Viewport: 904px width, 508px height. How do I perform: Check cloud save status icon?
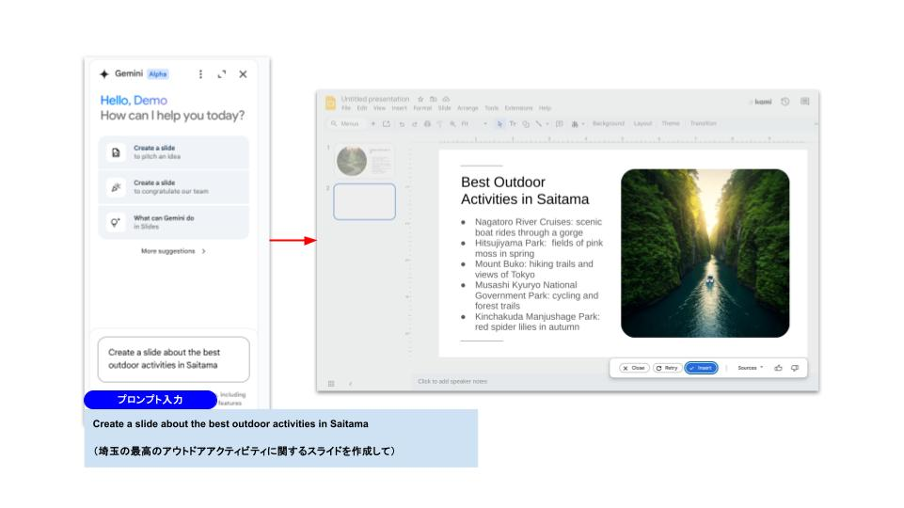pos(446,99)
